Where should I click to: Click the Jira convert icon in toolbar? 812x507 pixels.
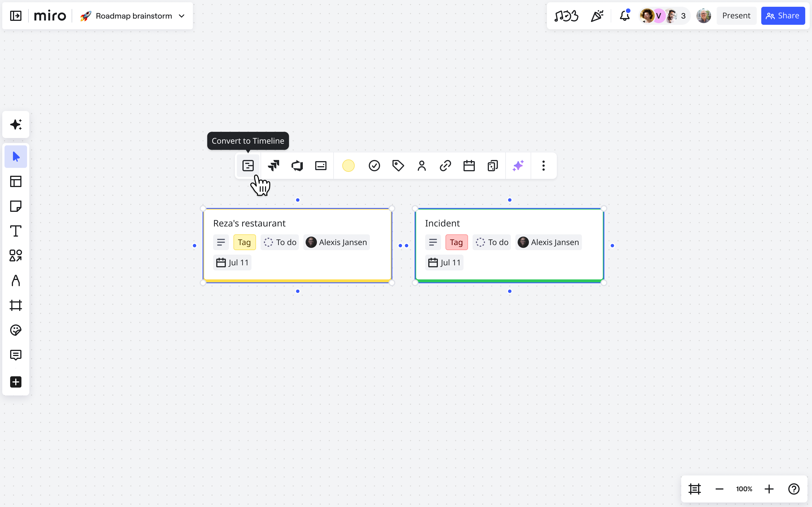(273, 166)
